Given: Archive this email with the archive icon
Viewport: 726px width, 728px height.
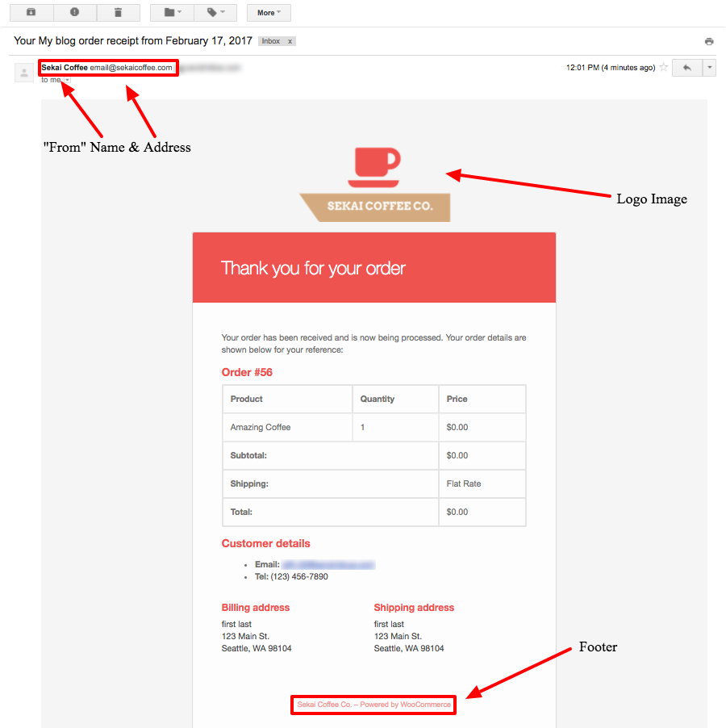Looking at the screenshot, I should pos(31,13).
